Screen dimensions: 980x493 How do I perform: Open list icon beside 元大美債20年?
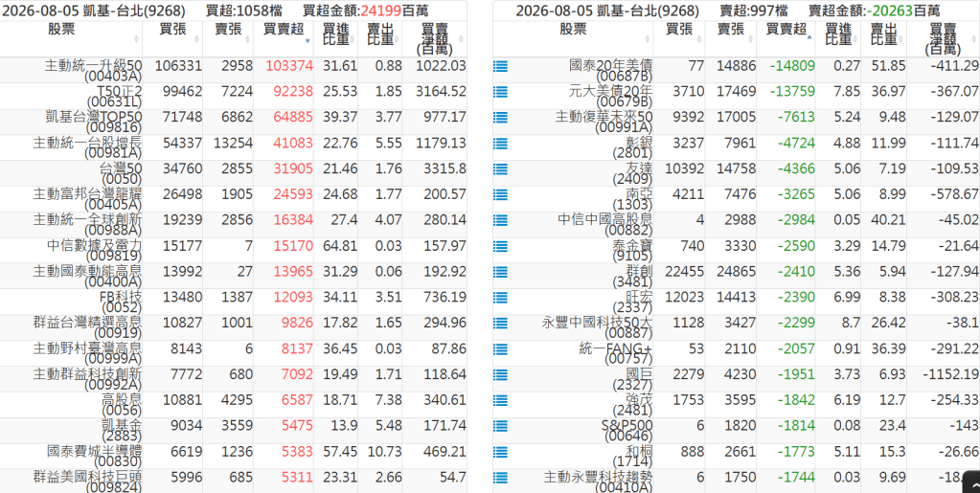pyautogui.click(x=500, y=92)
